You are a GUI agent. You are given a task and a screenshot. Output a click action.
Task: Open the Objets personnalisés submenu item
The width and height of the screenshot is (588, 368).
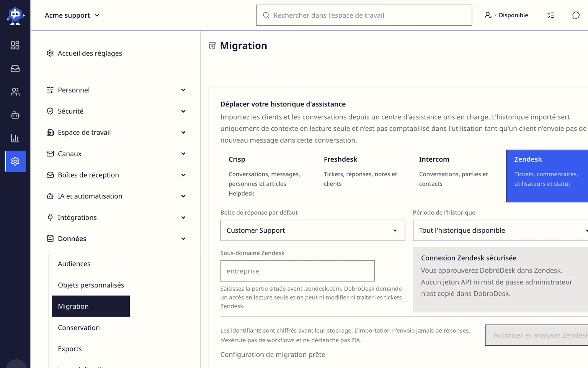click(x=91, y=285)
